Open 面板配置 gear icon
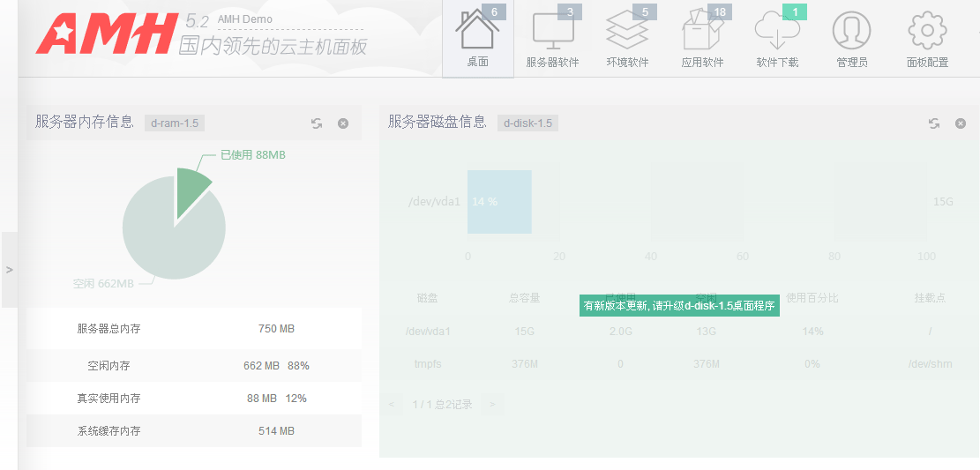The width and height of the screenshot is (980, 470). (x=927, y=32)
